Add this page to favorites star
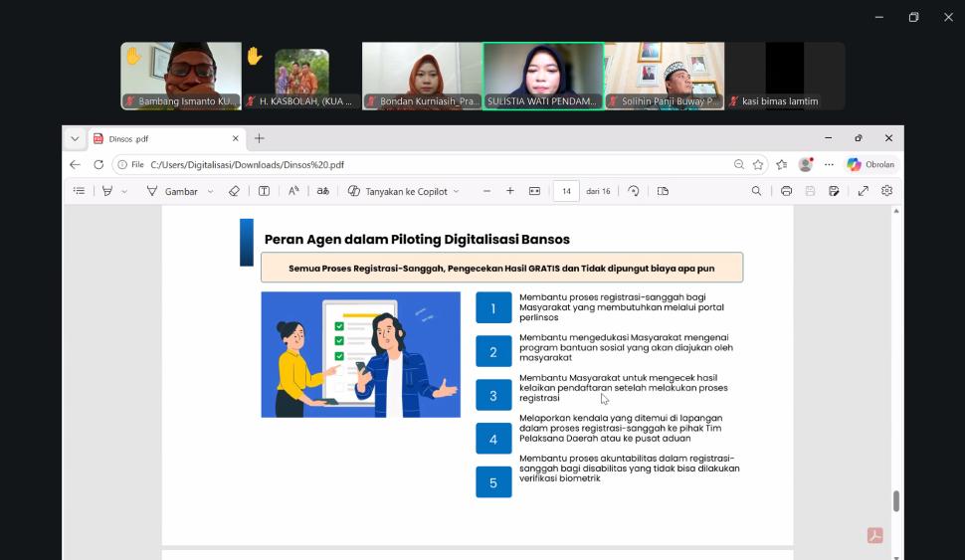 tap(758, 164)
